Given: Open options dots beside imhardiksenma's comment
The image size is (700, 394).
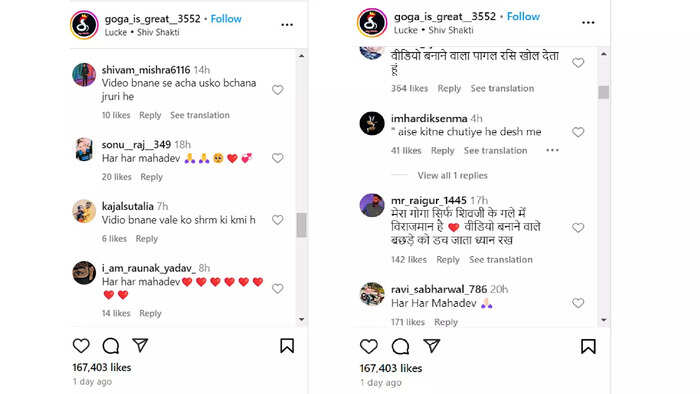Looking at the screenshot, I should [x=552, y=150].
